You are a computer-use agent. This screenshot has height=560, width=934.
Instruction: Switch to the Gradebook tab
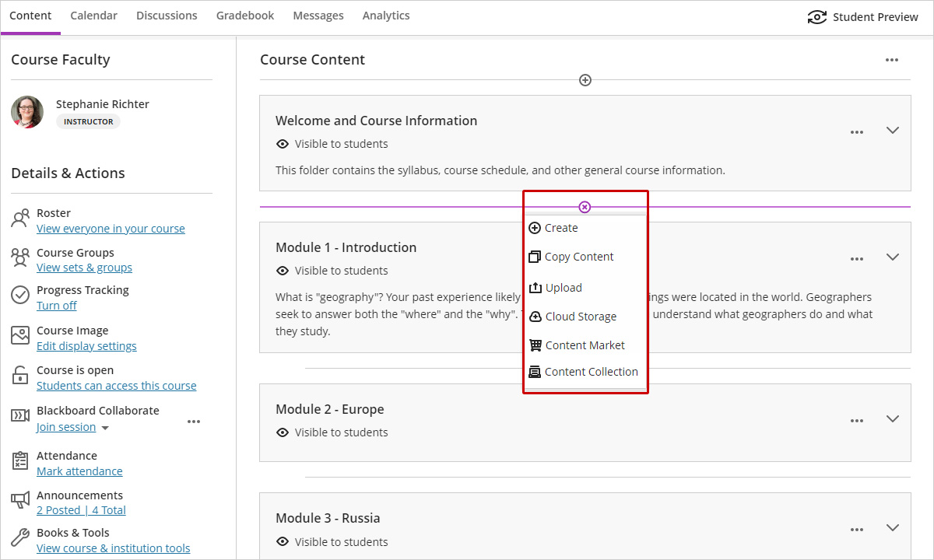245,16
